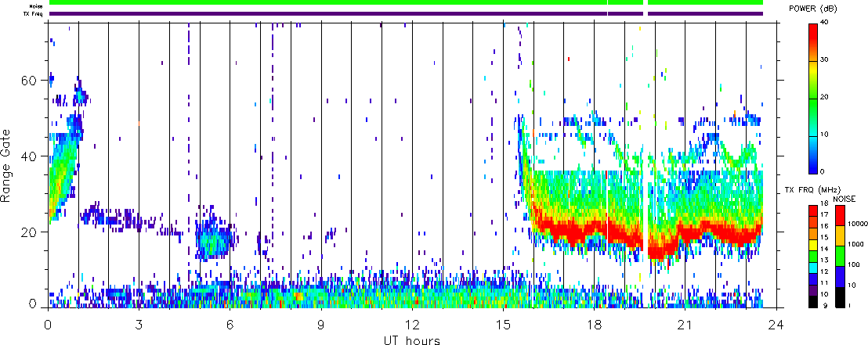Viewport: 868px width, 345px height.
Task: Click the "NOISE" legend title at right
Action: click(x=844, y=199)
